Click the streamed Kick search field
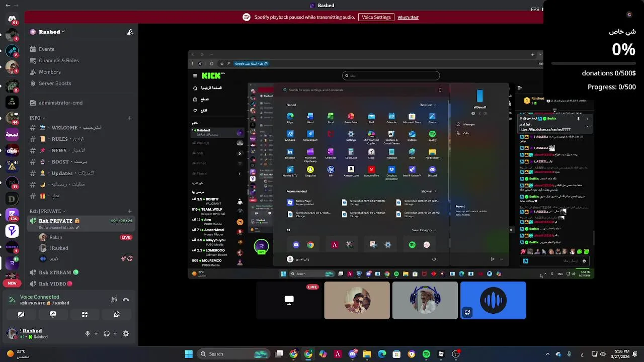 coord(391,75)
